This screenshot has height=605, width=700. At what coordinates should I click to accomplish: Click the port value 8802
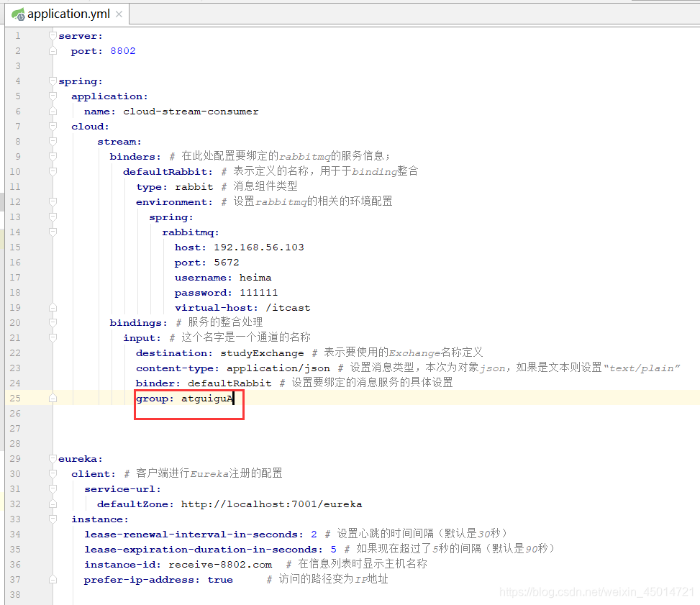point(123,51)
